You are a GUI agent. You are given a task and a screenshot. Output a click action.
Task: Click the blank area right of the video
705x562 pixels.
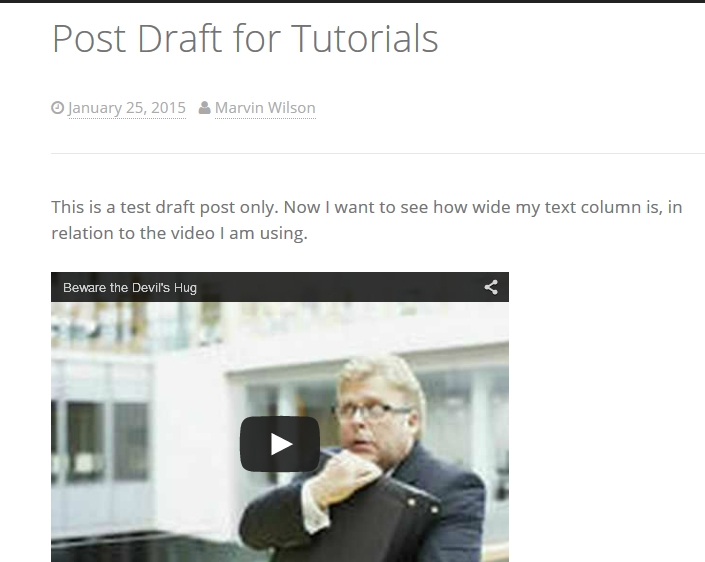tap(607, 417)
